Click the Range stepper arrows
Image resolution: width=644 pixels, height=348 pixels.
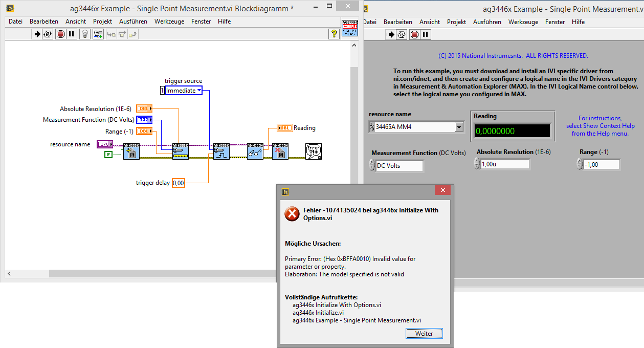click(580, 163)
